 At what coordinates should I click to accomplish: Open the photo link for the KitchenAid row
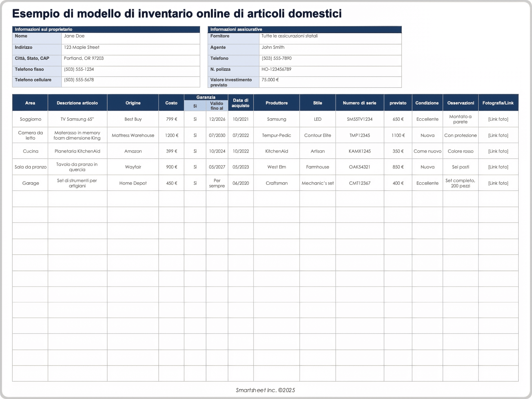(x=498, y=151)
